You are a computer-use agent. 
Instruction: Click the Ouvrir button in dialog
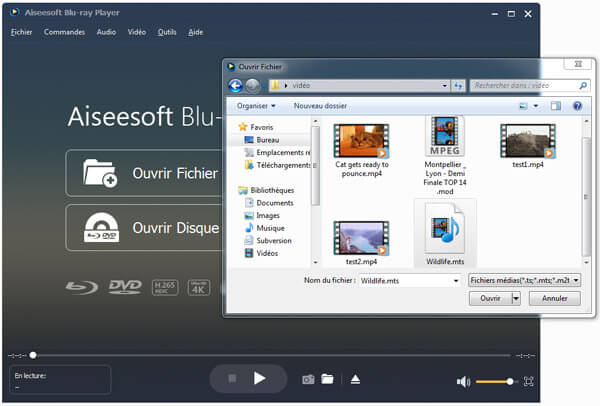pos(489,298)
